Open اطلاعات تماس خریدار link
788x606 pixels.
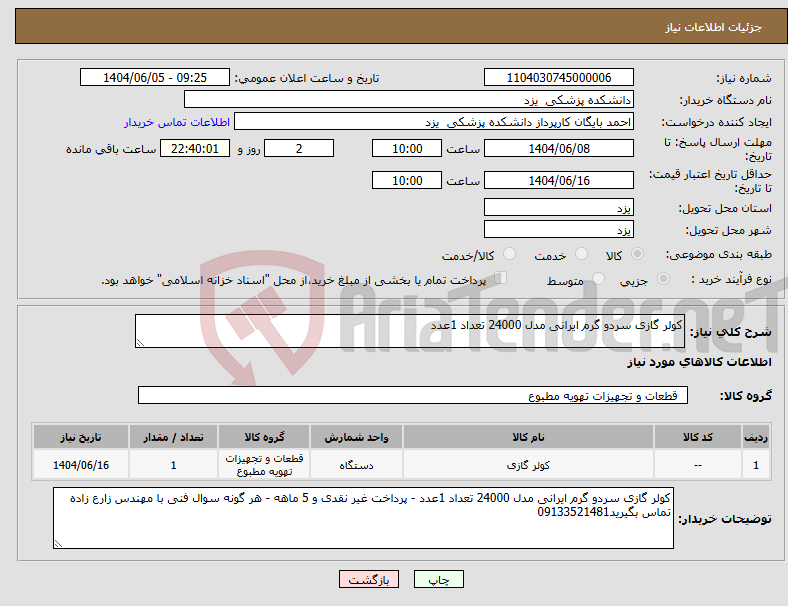coord(177,122)
